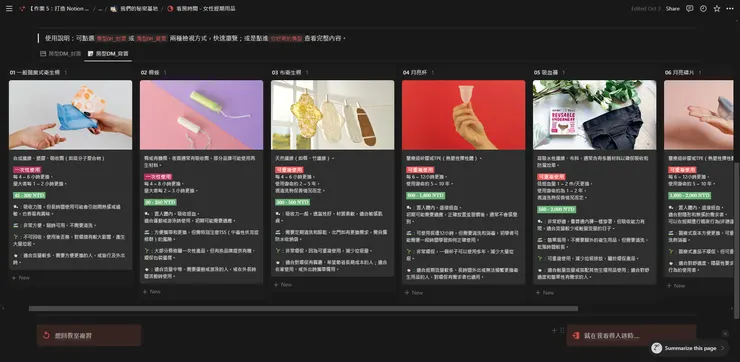Click the bottom-left red callout button with return arrow
740x362 pixels.
(89, 336)
